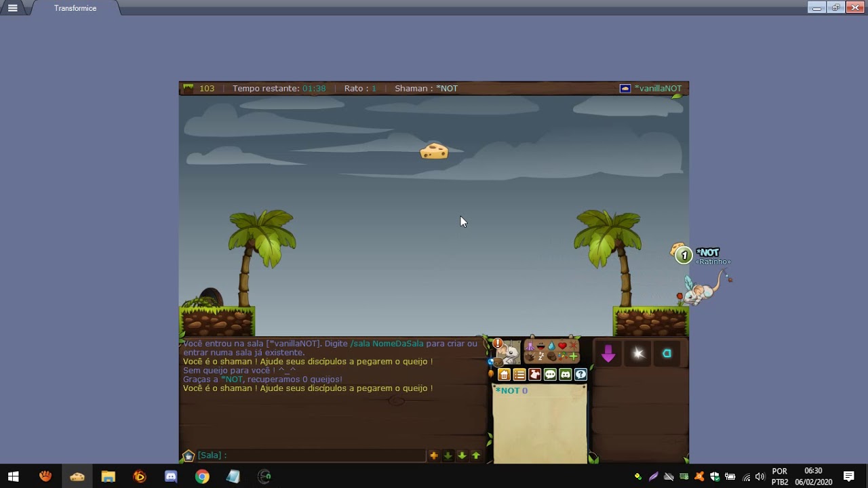The height and width of the screenshot is (488, 868).
Task: Use the clapping hands emote
Action: pyautogui.click(x=530, y=357)
